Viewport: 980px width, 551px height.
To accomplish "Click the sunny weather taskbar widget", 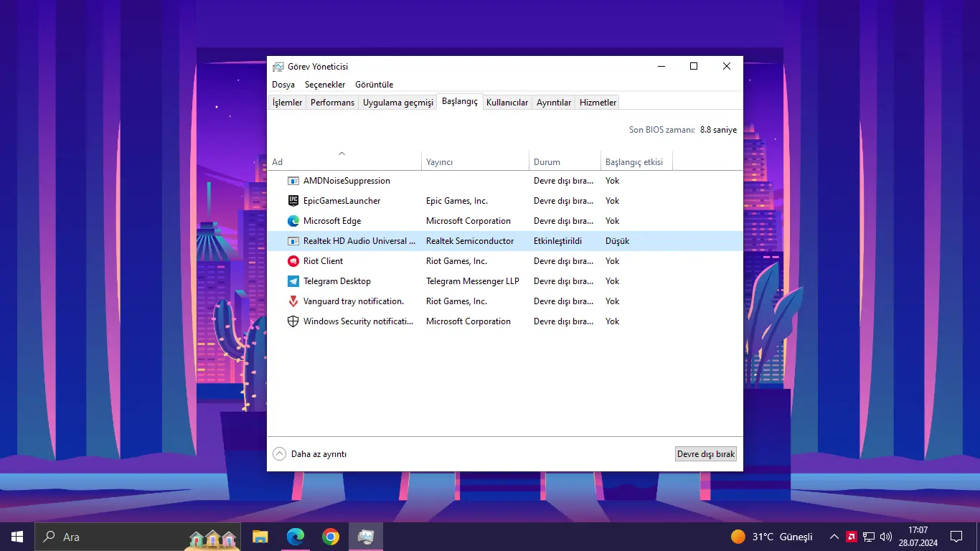I will point(771,537).
